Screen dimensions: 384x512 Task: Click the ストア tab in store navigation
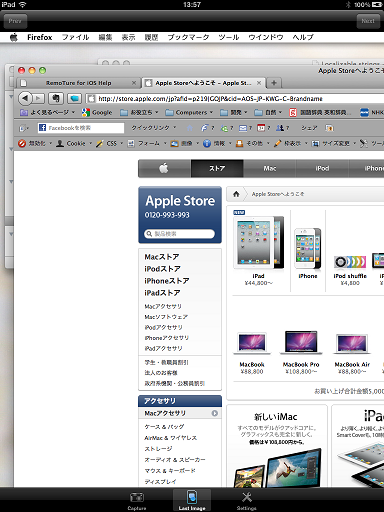click(217, 168)
